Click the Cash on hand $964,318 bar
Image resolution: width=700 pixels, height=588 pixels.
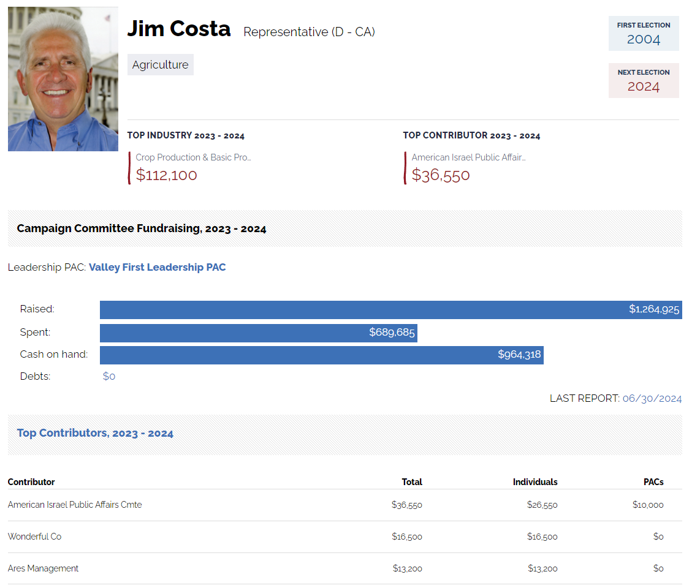click(321, 355)
